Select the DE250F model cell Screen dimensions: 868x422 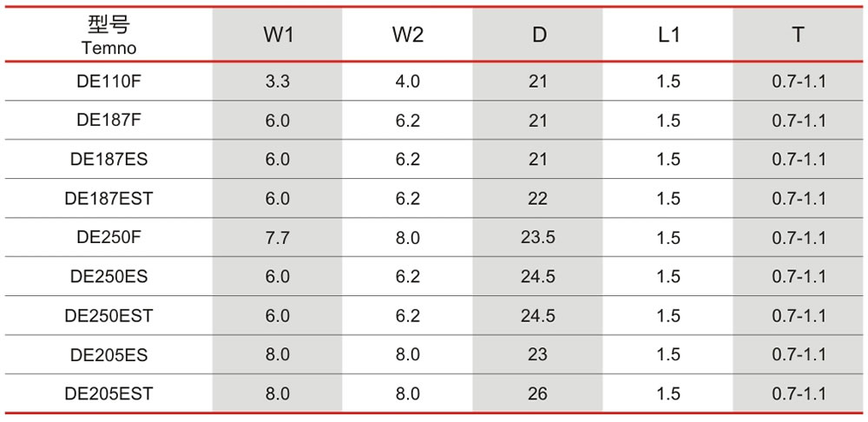pos(108,238)
